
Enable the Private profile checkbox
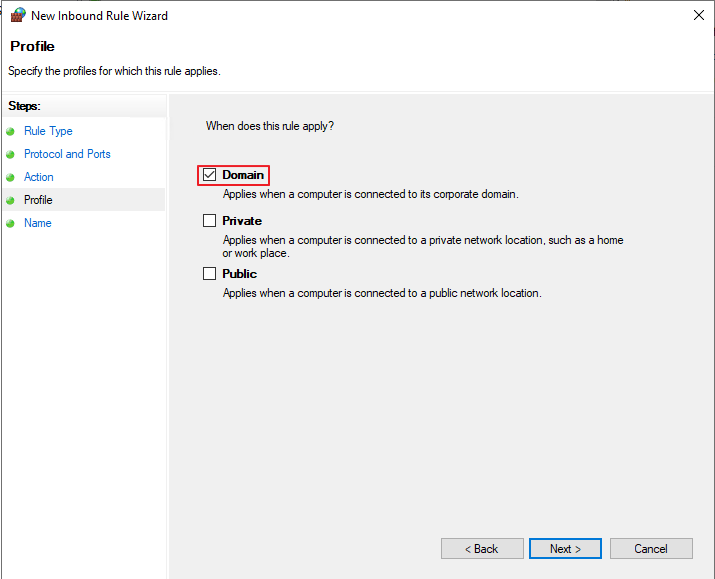click(209, 221)
